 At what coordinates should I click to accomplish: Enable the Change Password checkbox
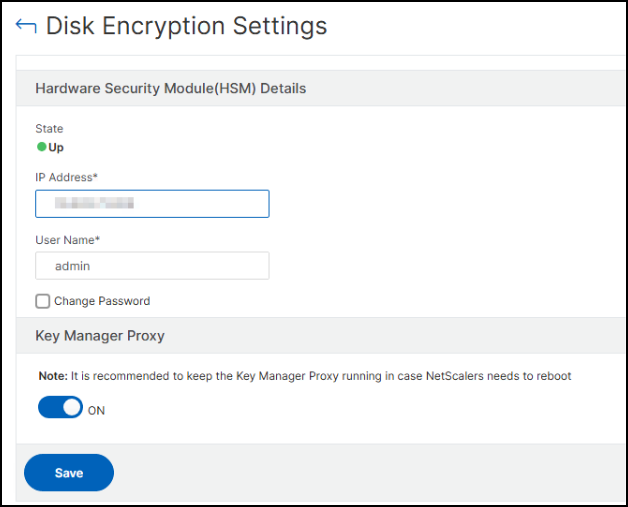[x=43, y=301]
